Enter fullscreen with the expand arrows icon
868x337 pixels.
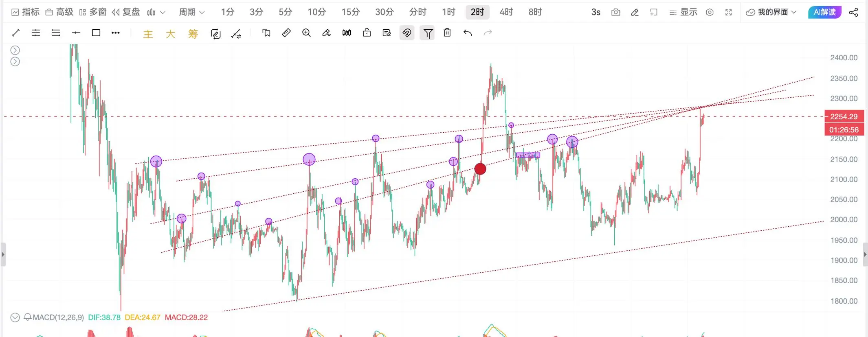(x=729, y=12)
